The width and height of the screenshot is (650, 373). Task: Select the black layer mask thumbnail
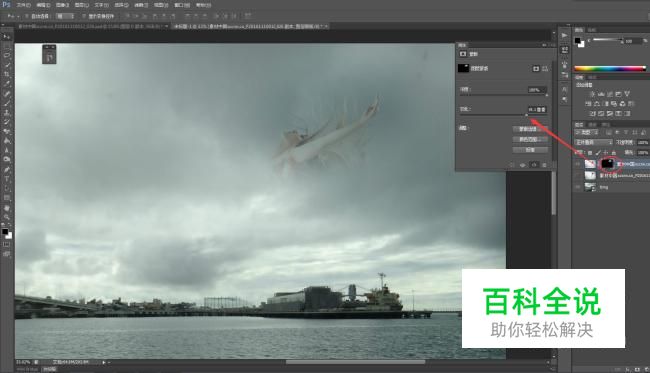point(607,164)
